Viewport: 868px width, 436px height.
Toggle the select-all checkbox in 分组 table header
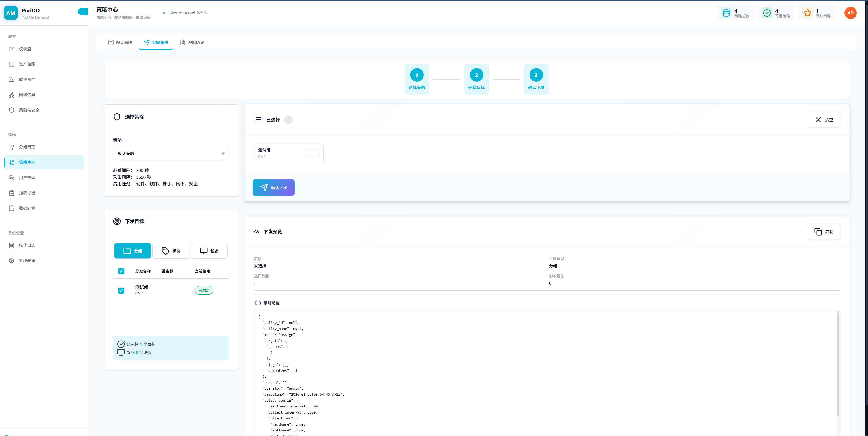[x=121, y=271]
